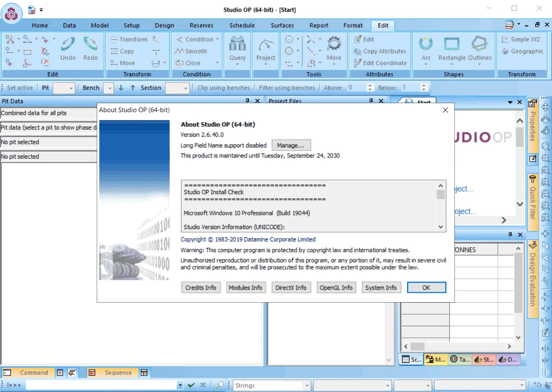Open the Properties side panel tab

[532, 126]
